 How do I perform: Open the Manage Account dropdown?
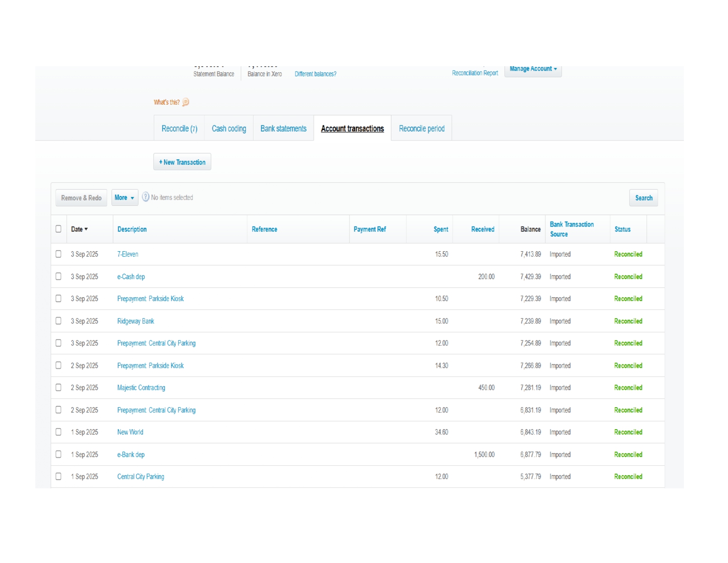click(533, 69)
